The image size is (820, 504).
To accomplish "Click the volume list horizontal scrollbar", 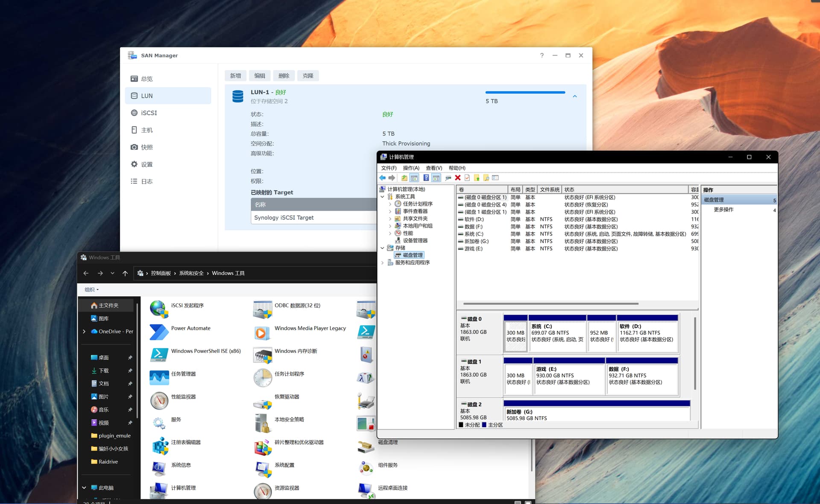I will (x=551, y=304).
